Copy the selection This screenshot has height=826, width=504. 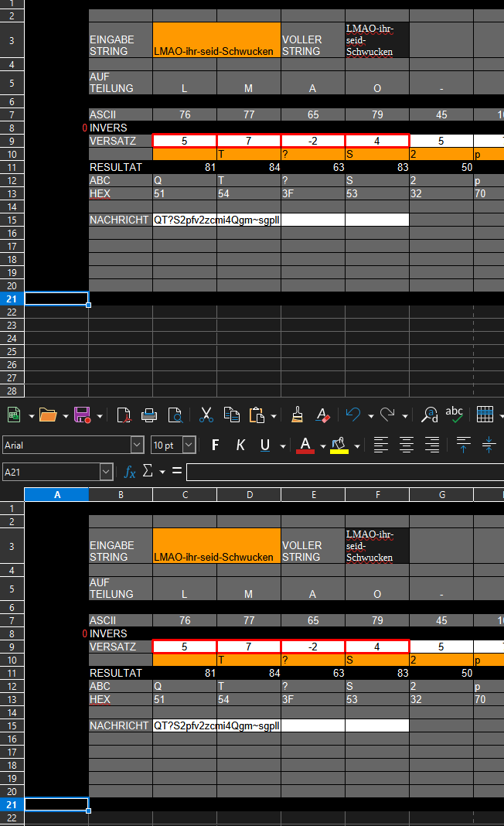click(x=231, y=415)
